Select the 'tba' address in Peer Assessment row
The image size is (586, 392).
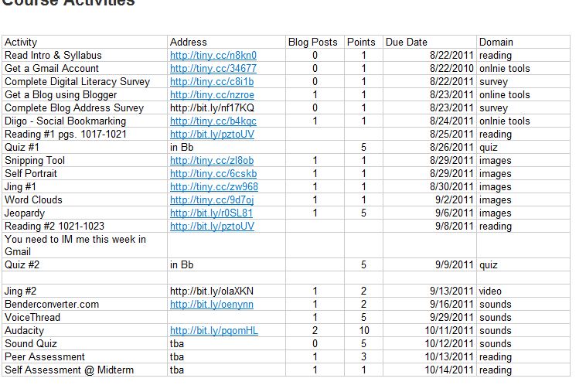point(177,356)
